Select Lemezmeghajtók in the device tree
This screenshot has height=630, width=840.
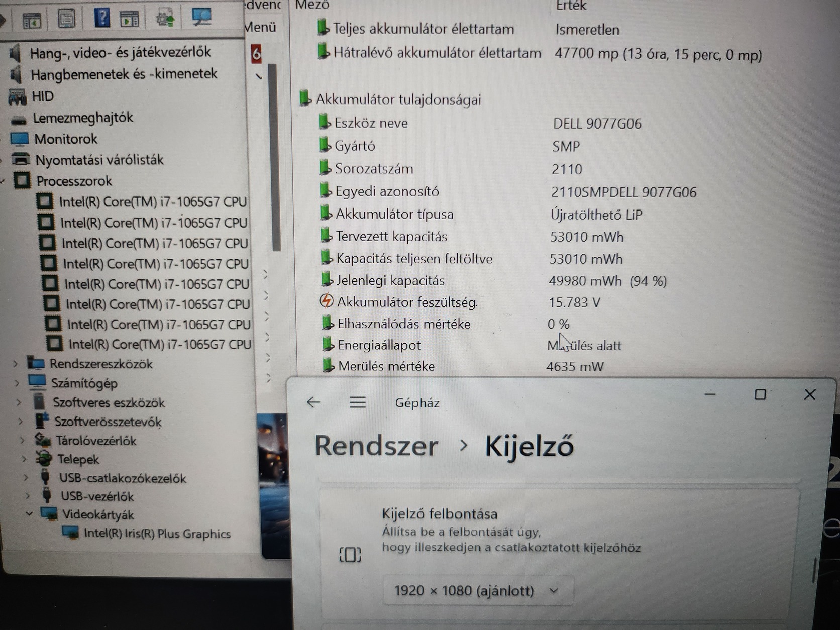click(83, 118)
